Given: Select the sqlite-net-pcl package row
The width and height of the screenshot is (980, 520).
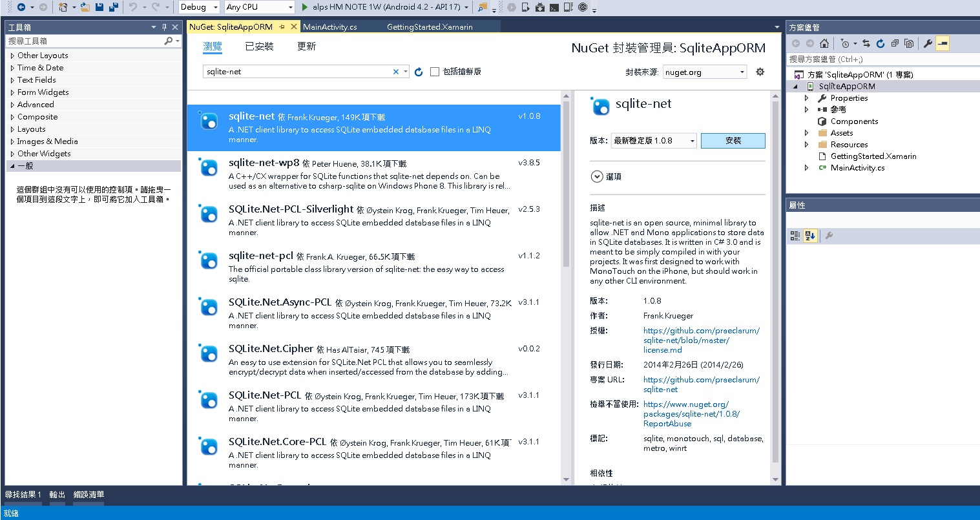Looking at the screenshot, I should pos(374,267).
